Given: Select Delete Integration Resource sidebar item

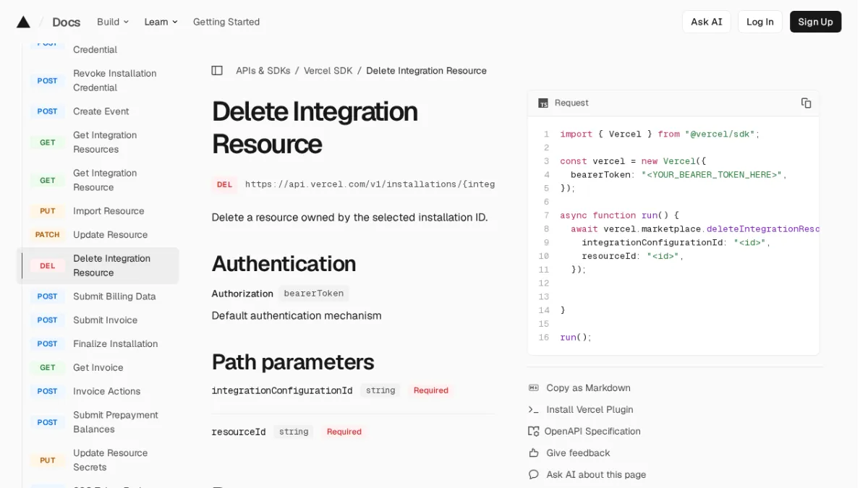Looking at the screenshot, I should [98, 265].
